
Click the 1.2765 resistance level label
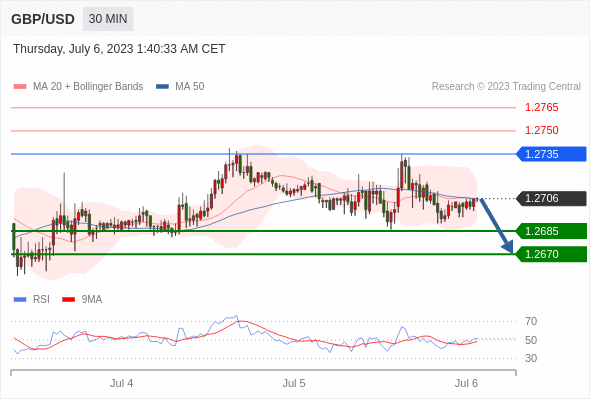[541, 108]
